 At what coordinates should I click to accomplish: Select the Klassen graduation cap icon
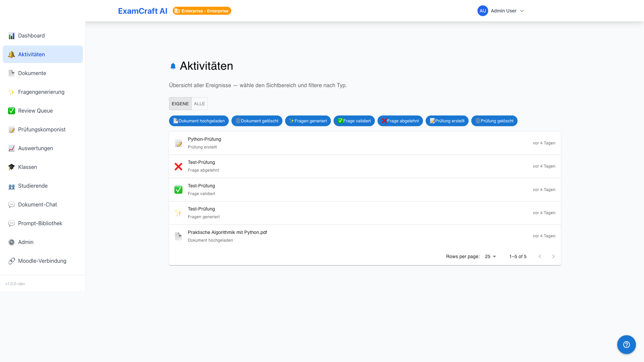click(x=11, y=167)
